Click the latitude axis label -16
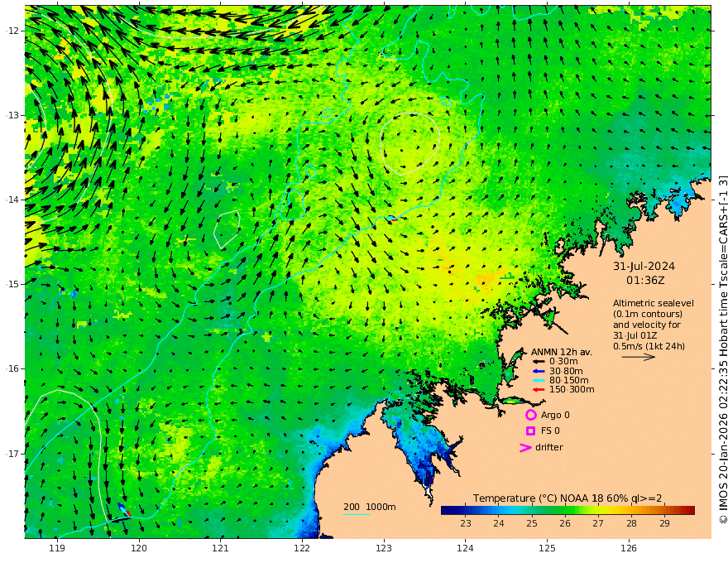This screenshot has width=728, height=563. 13,368
